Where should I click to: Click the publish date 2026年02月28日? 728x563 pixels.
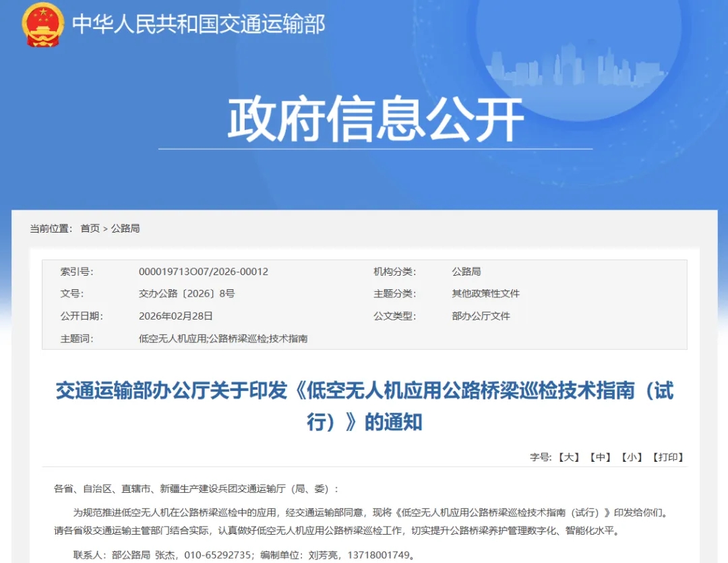[x=175, y=316]
